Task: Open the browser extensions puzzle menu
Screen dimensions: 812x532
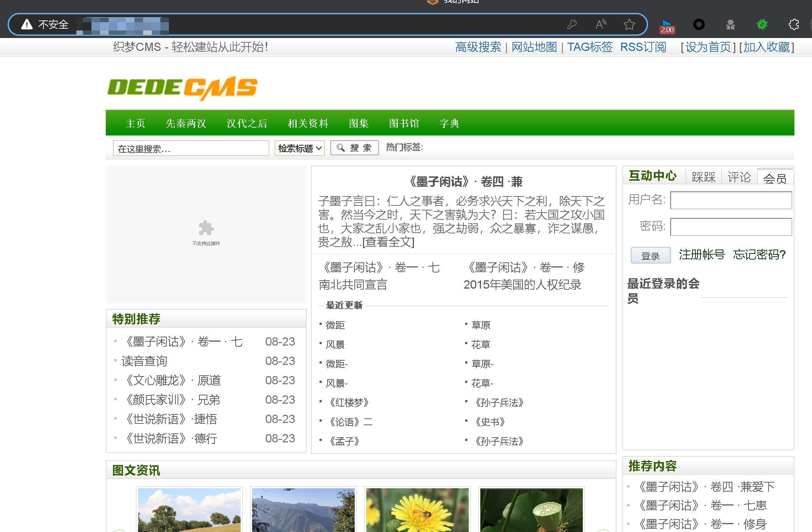Action: (x=794, y=24)
